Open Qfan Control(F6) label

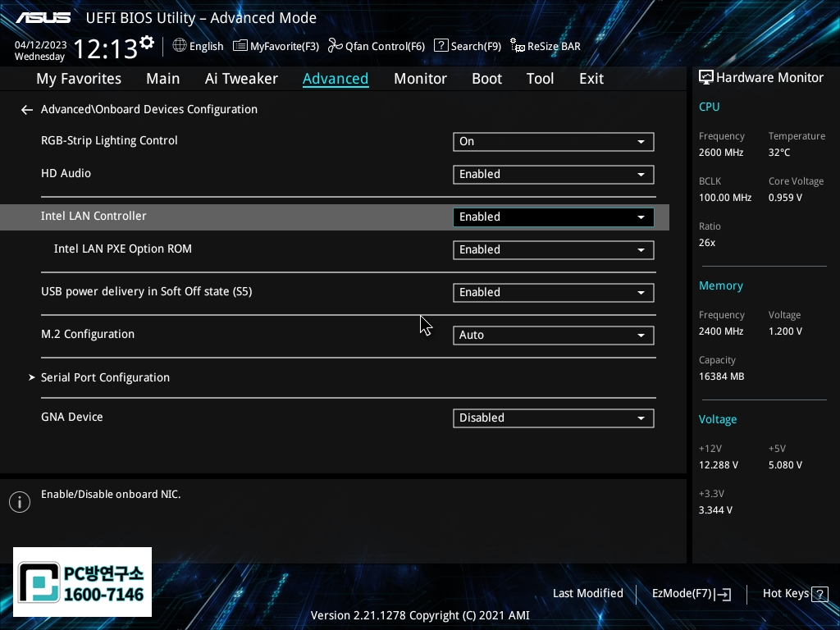click(x=385, y=46)
